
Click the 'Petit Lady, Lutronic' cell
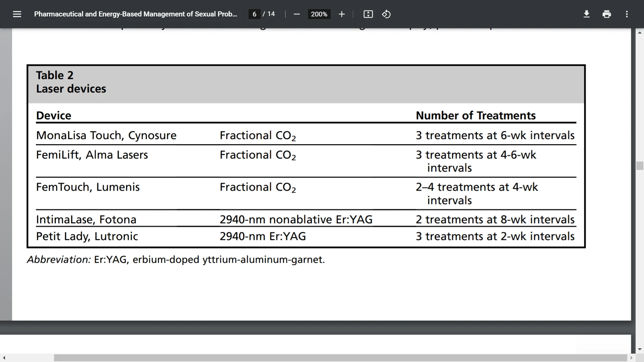[87, 236]
